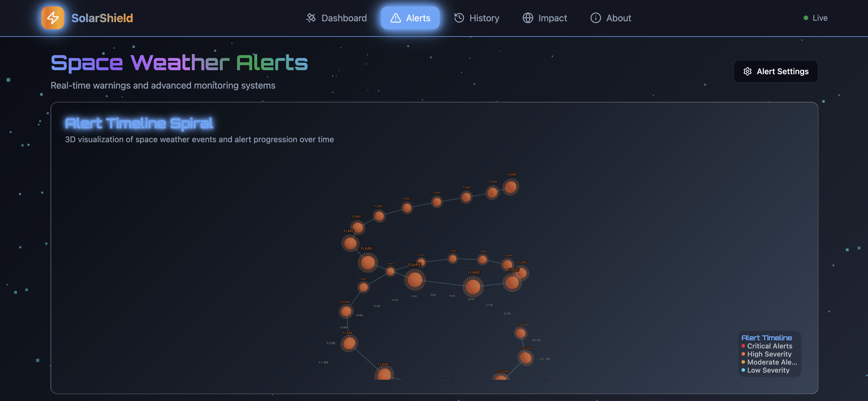Click the green Live status dot

pyautogui.click(x=805, y=18)
